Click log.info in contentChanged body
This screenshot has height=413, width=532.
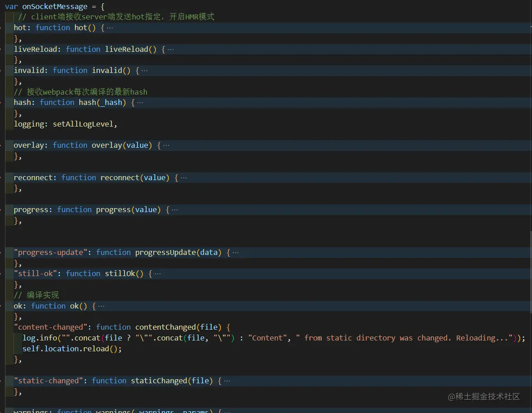point(40,338)
